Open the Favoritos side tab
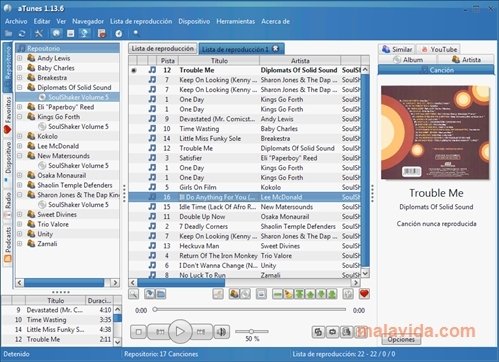The height and width of the screenshot is (362, 499). point(8,115)
